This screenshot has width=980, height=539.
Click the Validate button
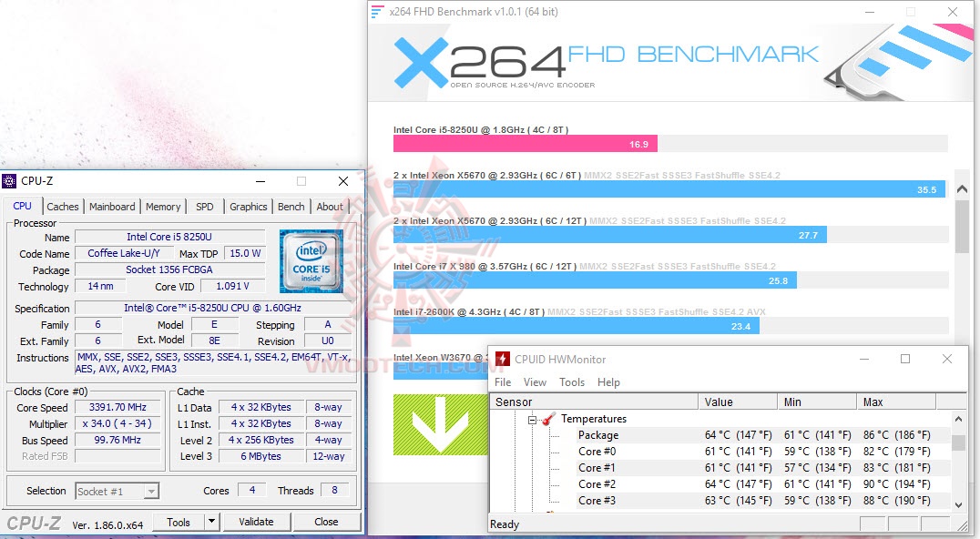(x=256, y=522)
